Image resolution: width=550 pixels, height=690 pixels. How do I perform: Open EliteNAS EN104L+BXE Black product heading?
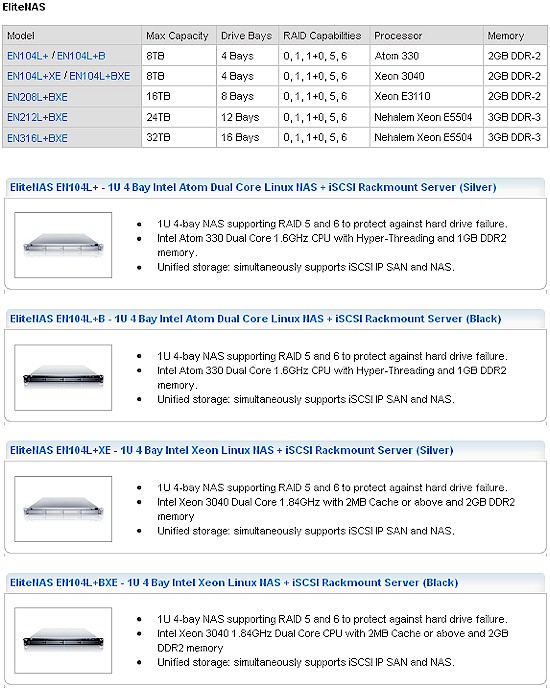coord(234,583)
